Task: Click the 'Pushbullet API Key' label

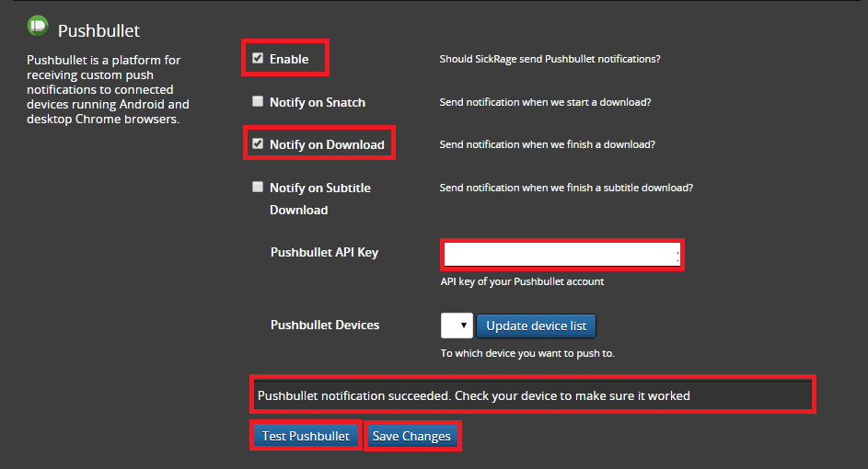Action: click(x=324, y=252)
